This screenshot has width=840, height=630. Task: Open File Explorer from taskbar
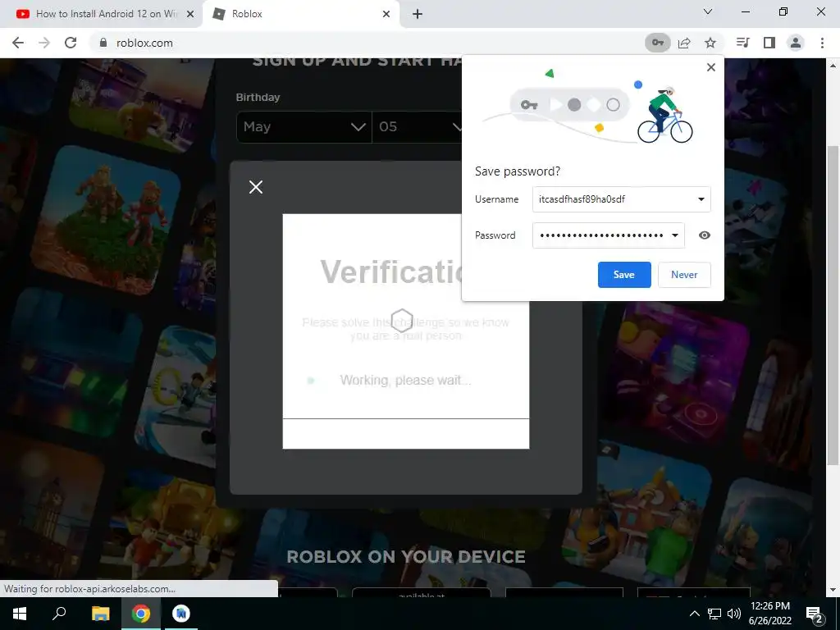pyautogui.click(x=100, y=614)
